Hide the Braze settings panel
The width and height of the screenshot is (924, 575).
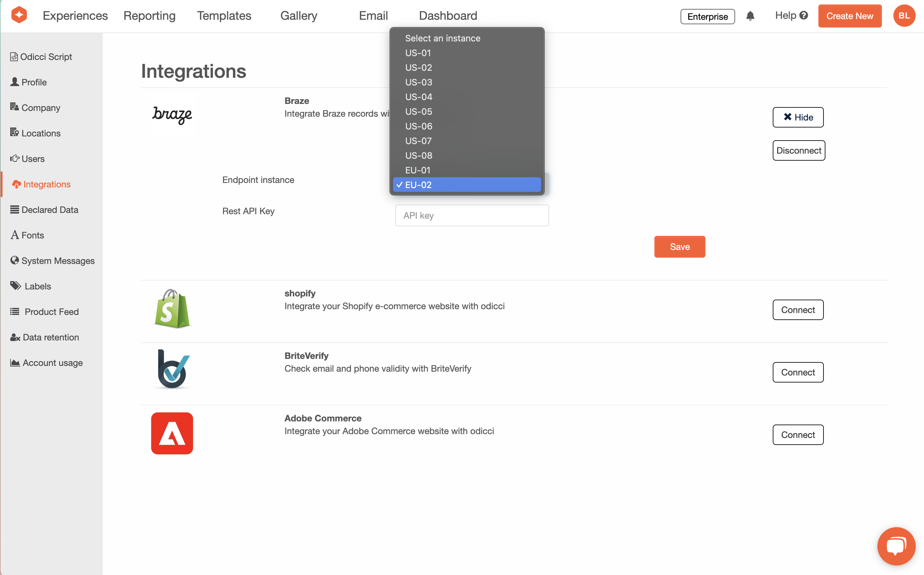coord(798,117)
